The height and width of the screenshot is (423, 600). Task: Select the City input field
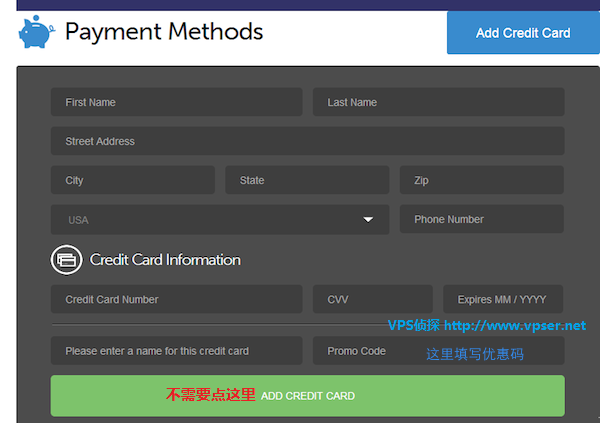click(133, 180)
